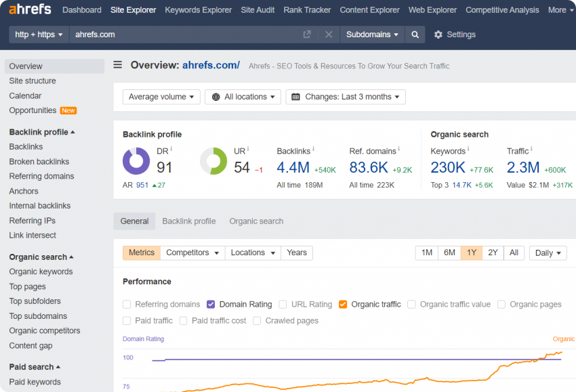
Task: Open the Average volume dropdown
Action: pos(161,97)
